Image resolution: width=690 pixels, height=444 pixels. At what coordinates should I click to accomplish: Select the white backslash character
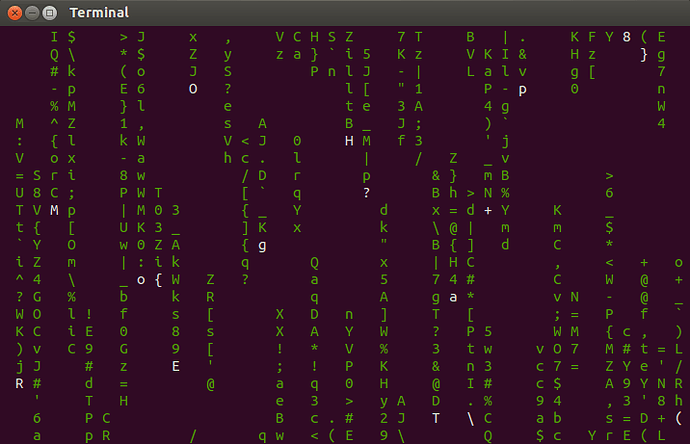470,418
